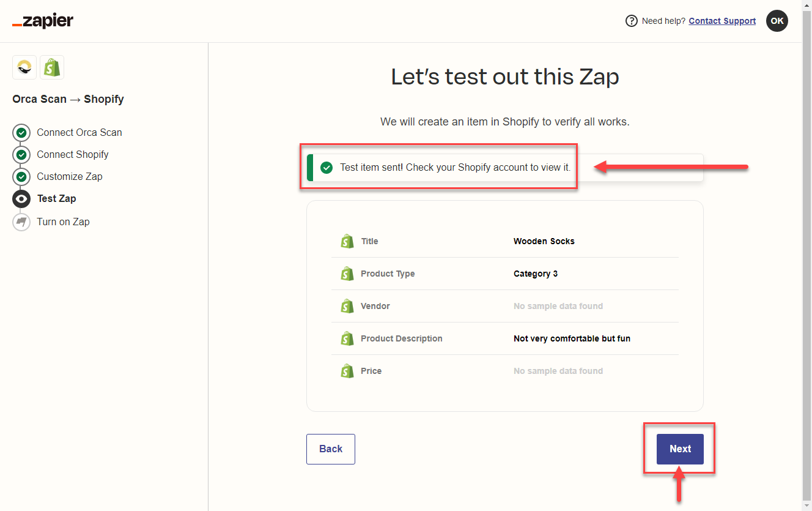Jump to Turn on Zap step
812x511 pixels.
pos(63,222)
